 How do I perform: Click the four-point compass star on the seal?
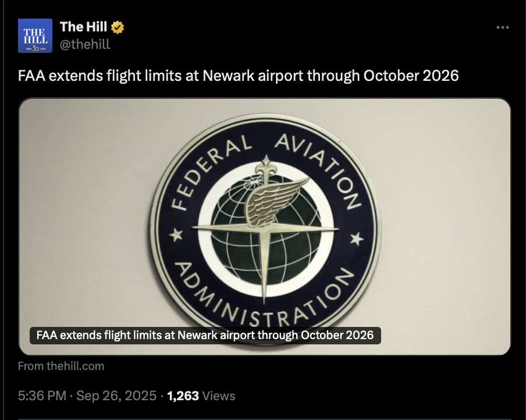(265, 228)
